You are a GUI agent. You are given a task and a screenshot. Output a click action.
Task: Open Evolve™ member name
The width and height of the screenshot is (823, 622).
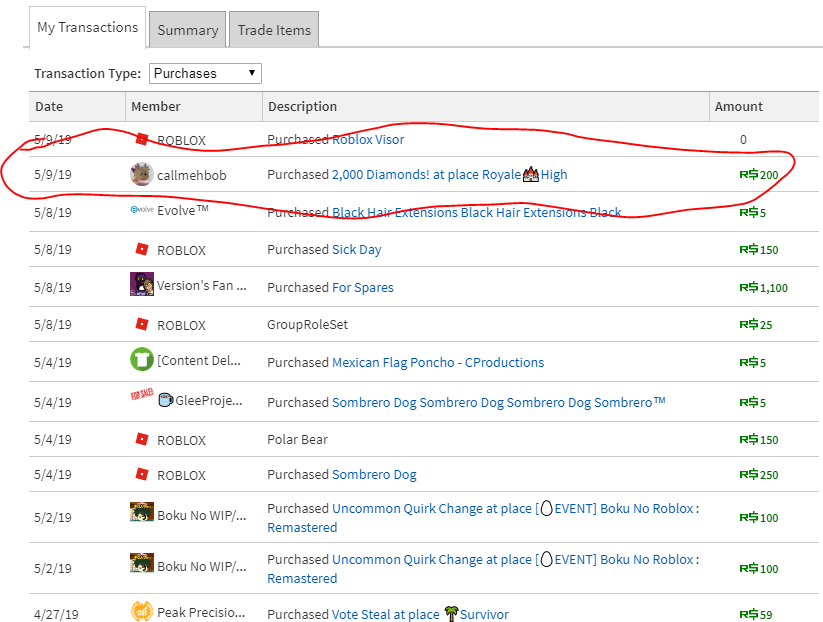click(183, 210)
